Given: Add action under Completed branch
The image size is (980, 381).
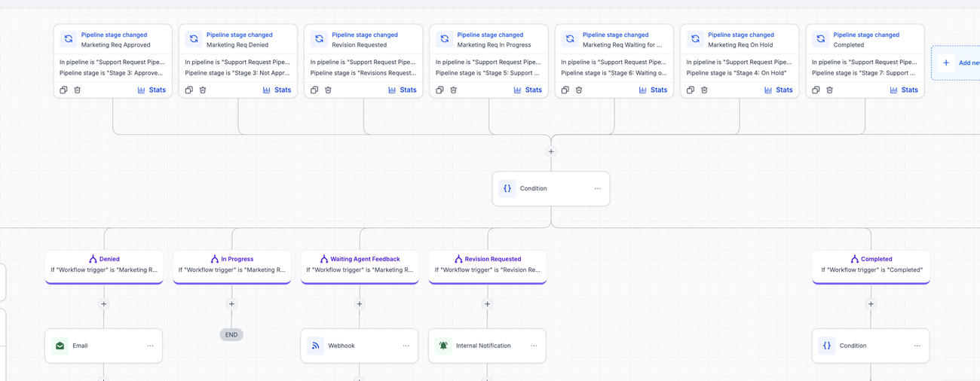Looking at the screenshot, I should (871, 304).
